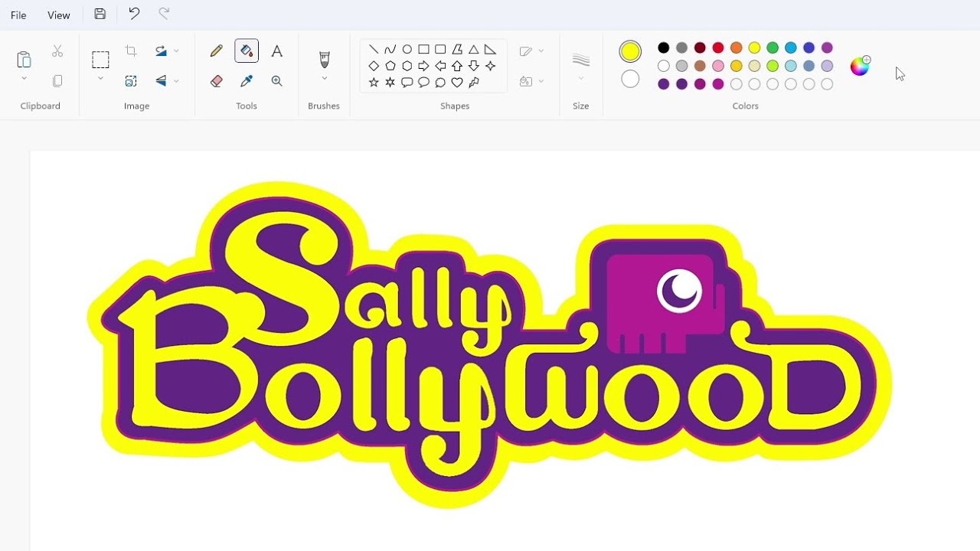The width and height of the screenshot is (980, 551).
Task: Open the shape Outline dropdown
Action: [531, 51]
